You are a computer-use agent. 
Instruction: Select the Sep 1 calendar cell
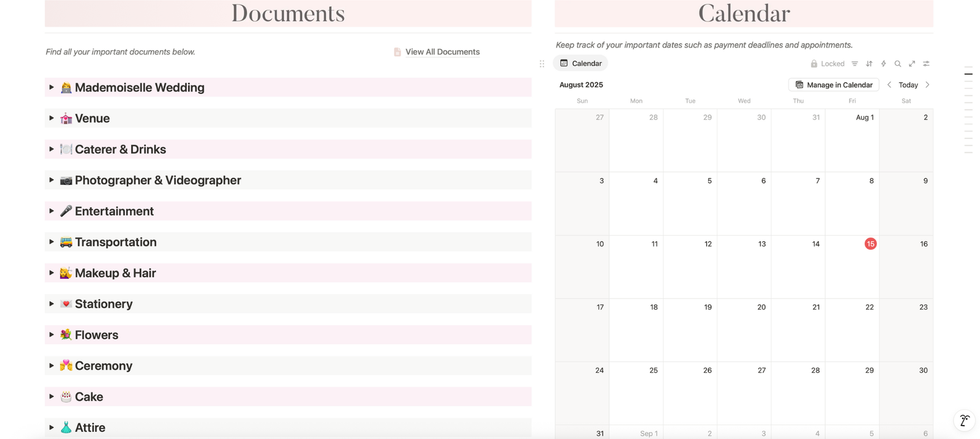click(636, 432)
